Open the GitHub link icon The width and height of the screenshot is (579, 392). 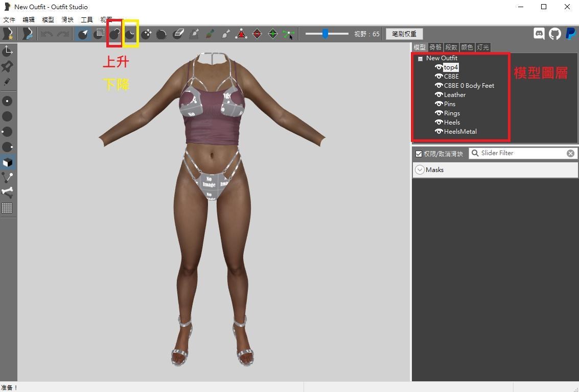pyautogui.click(x=554, y=34)
